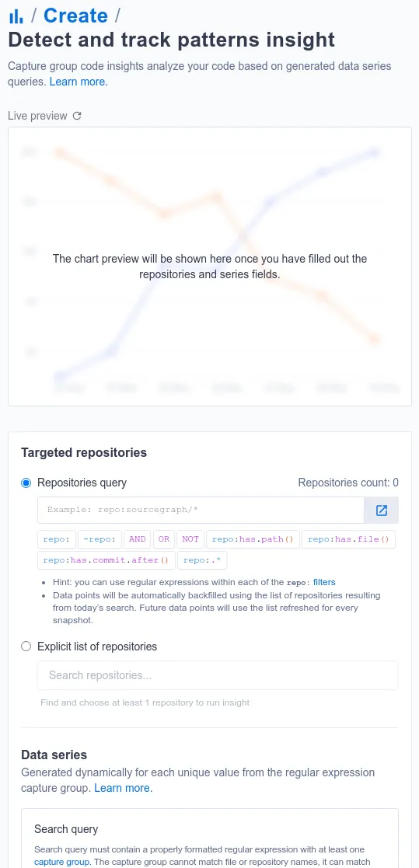Insert the AND operator chip
This screenshot has width=419, height=868.
coord(138,539)
